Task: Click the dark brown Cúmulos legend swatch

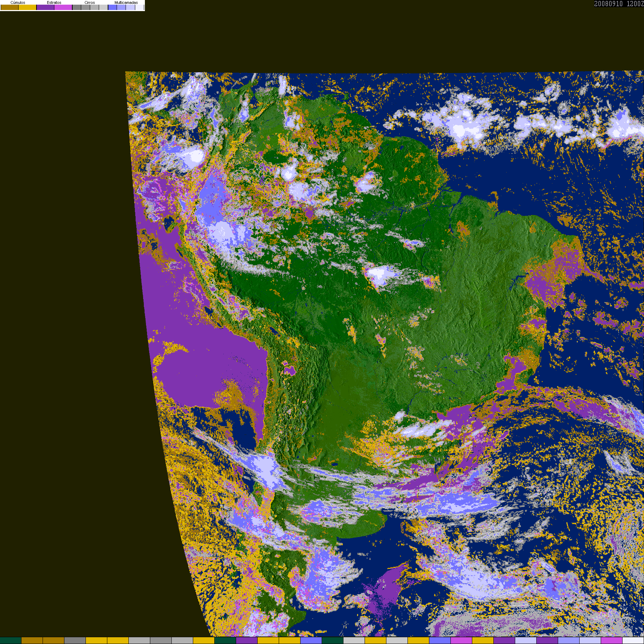Action: click(x=10, y=7)
